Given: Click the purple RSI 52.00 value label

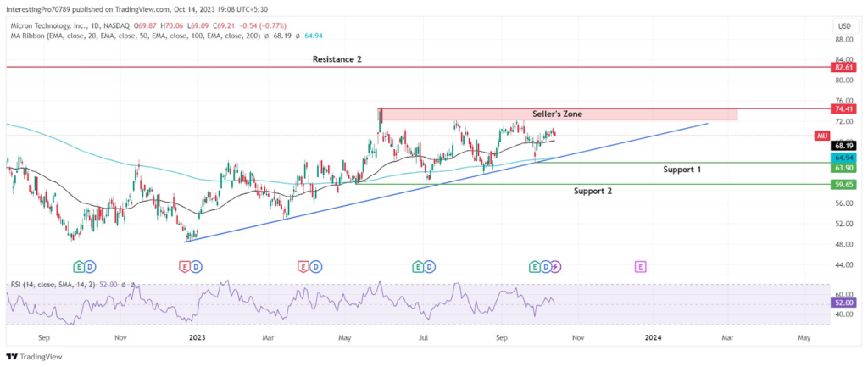Looking at the screenshot, I should [x=843, y=303].
